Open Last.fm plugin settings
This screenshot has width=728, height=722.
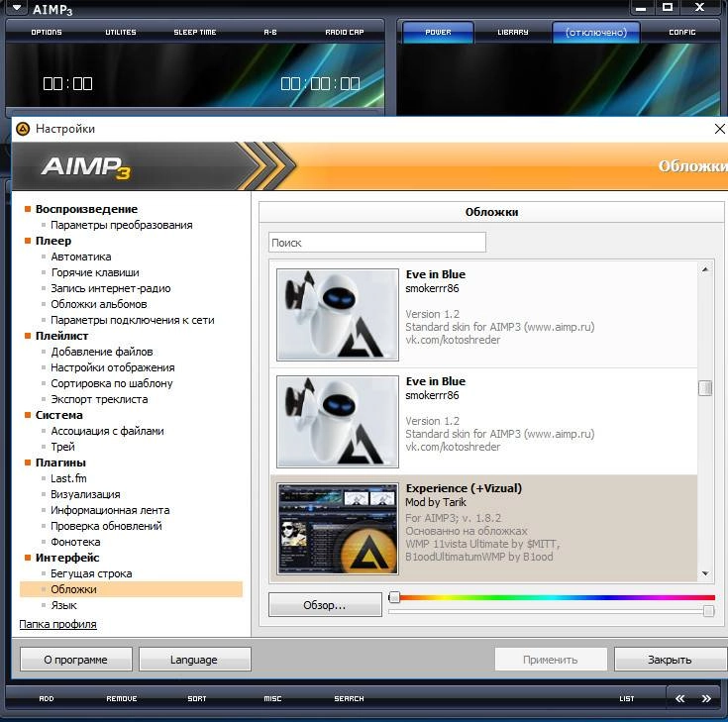pyautogui.click(x=68, y=478)
